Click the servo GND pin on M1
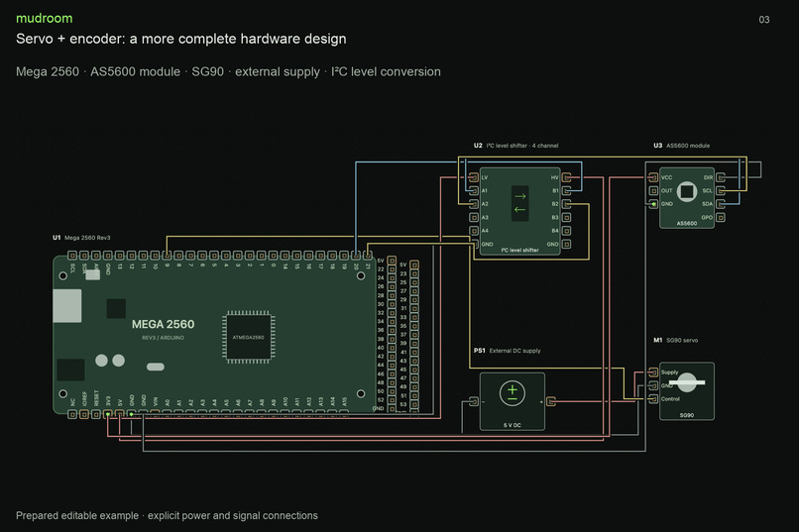799x532 pixels. (653, 385)
